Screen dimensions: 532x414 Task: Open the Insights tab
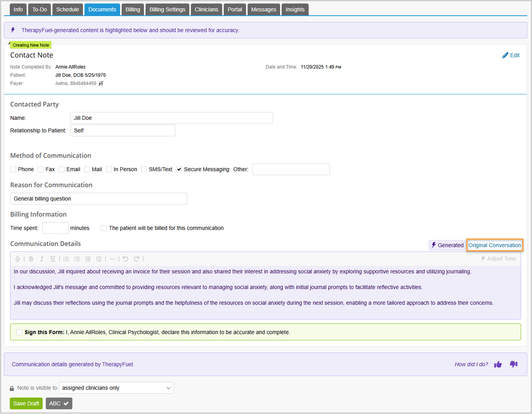pos(295,10)
